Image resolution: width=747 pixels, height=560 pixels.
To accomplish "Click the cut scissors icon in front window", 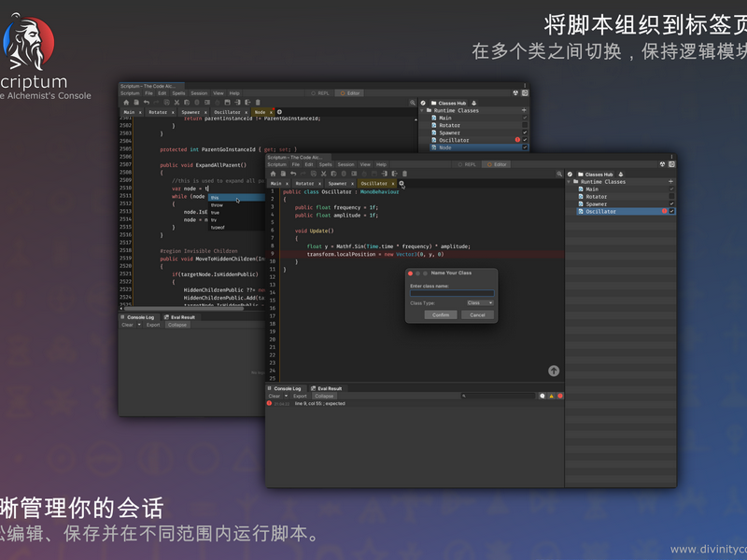I will tap(323, 174).
